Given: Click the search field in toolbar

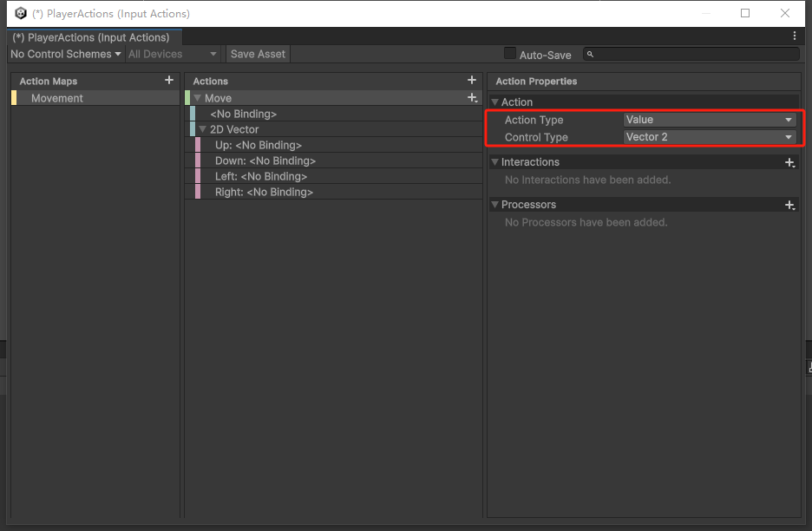Looking at the screenshot, I should click(694, 54).
